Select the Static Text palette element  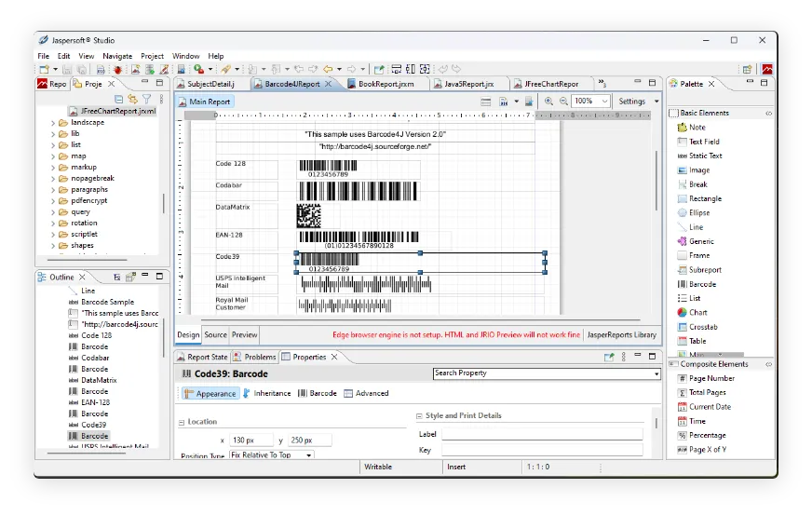pos(699,156)
